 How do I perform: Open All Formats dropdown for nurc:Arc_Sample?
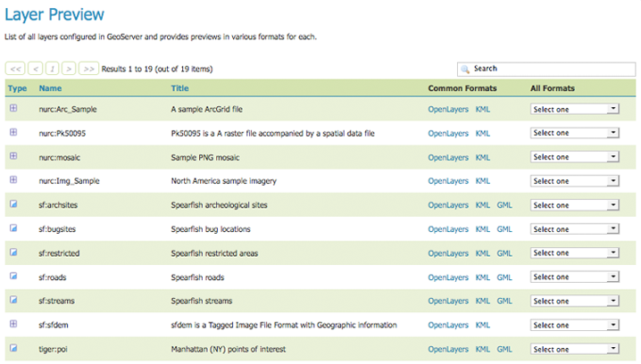click(574, 109)
